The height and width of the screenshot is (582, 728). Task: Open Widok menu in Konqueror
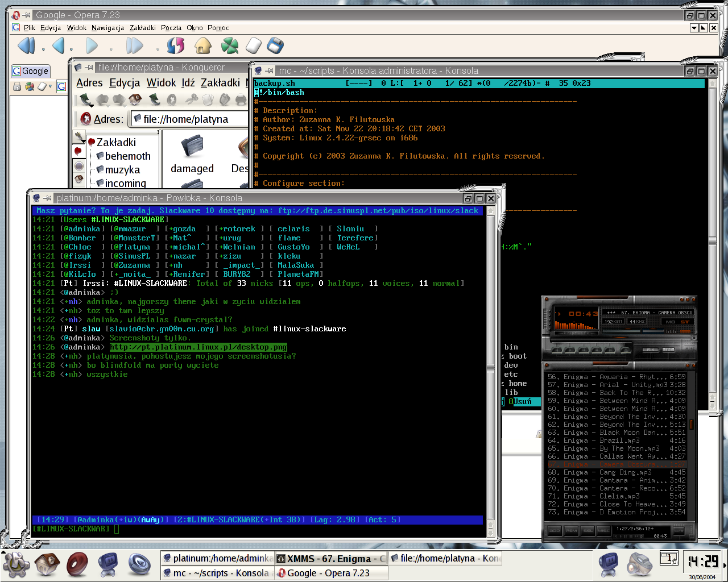tap(162, 83)
